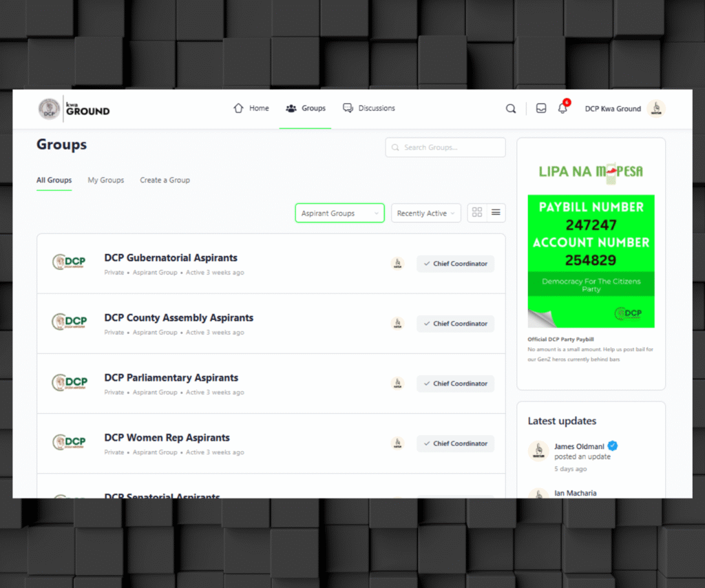Expand the Aspirant Groups type dropdown

pyautogui.click(x=340, y=213)
